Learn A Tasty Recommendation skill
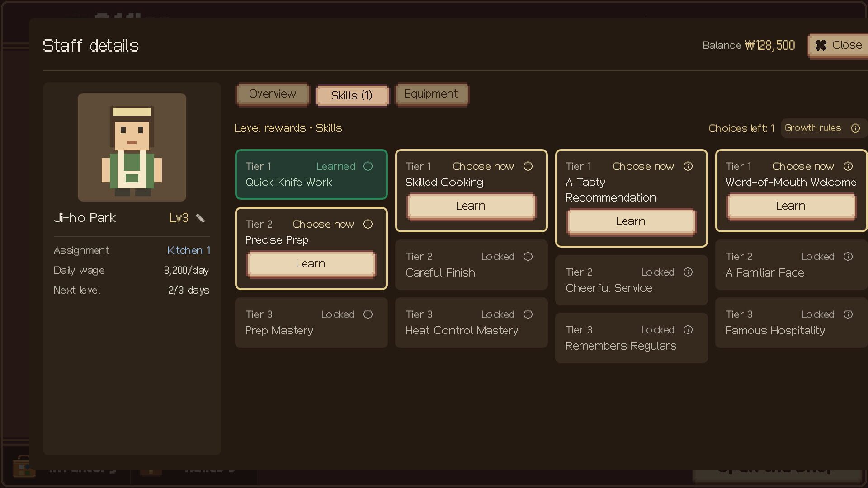The image size is (868, 488). click(631, 222)
